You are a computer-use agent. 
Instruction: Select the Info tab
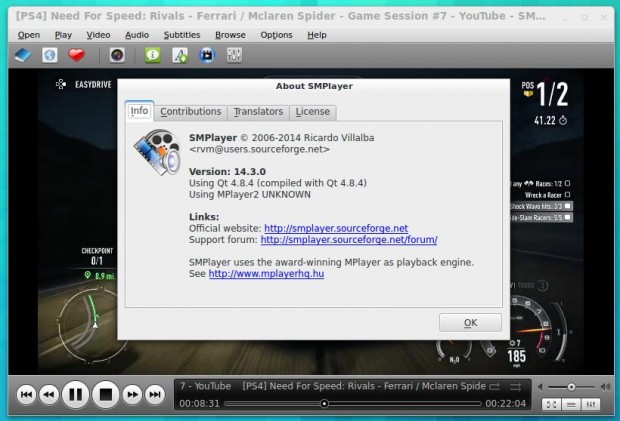tap(139, 111)
